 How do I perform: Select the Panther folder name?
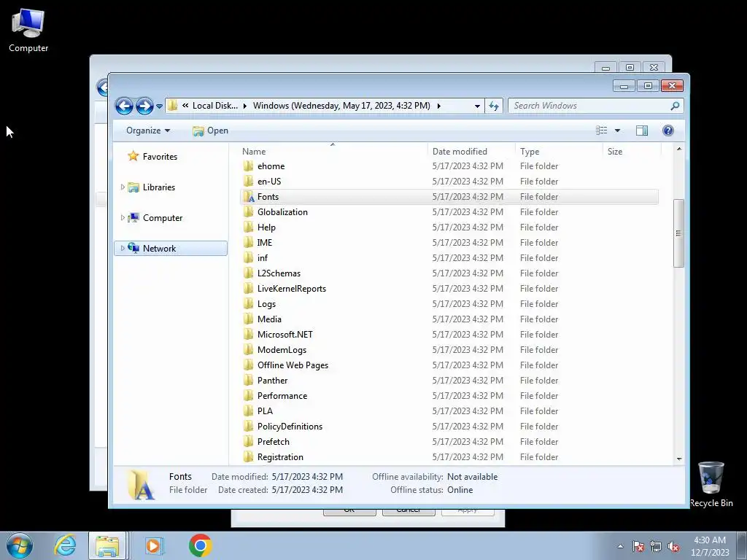point(272,380)
